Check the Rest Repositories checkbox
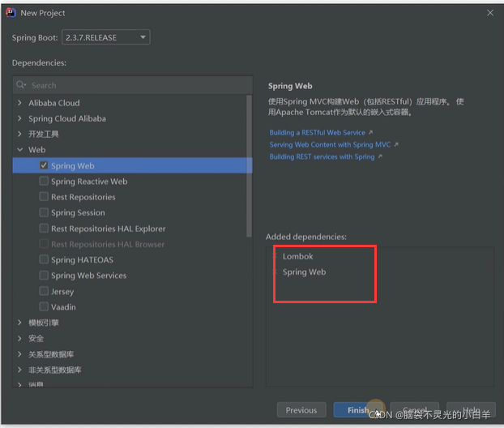The image size is (504, 428). click(x=44, y=196)
